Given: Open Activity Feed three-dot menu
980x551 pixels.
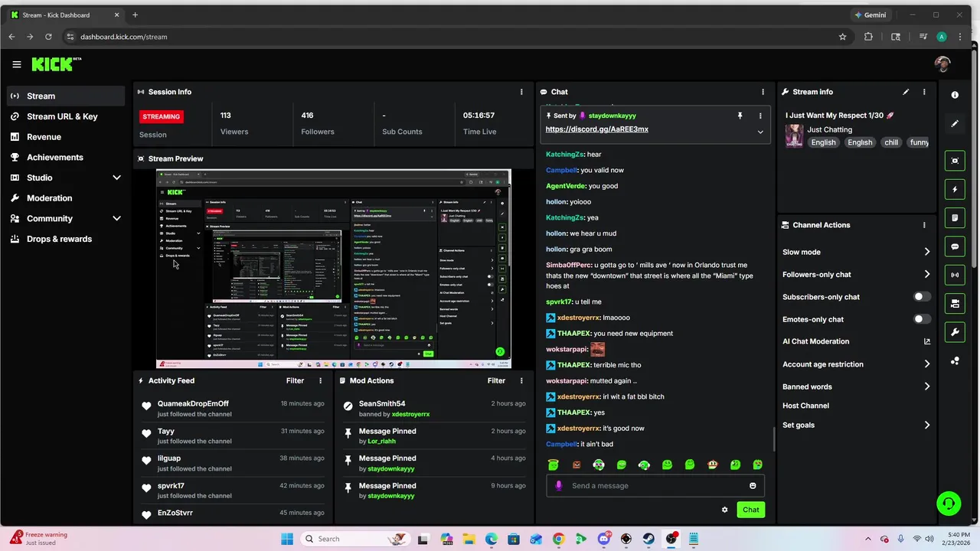Looking at the screenshot, I should pos(320,380).
